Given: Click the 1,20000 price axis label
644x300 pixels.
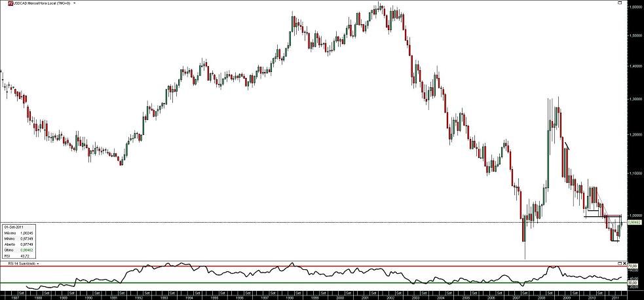Looking at the screenshot, I should (x=635, y=135).
